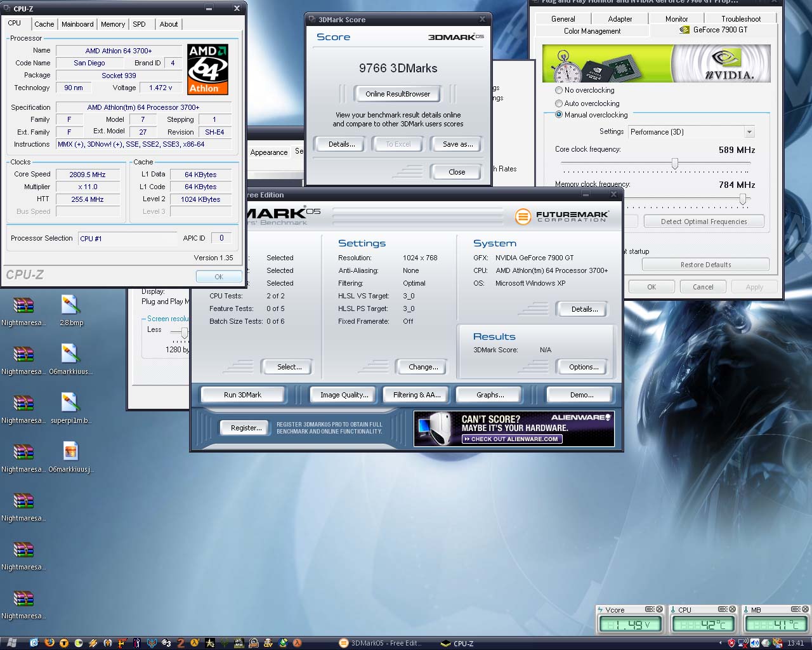Open the Troubleshoot tab in NVIDIA properties
Image resolution: width=812 pixels, height=650 pixels.
point(741,19)
